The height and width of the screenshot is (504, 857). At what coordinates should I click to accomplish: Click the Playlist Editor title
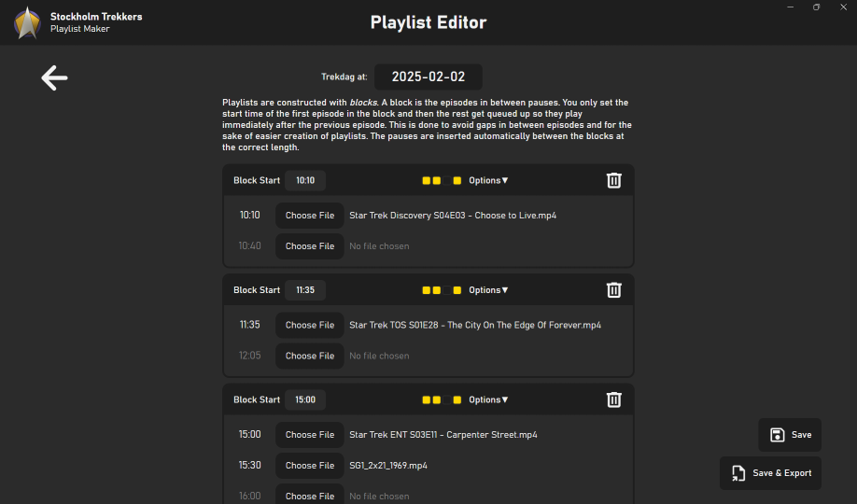coord(428,22)
